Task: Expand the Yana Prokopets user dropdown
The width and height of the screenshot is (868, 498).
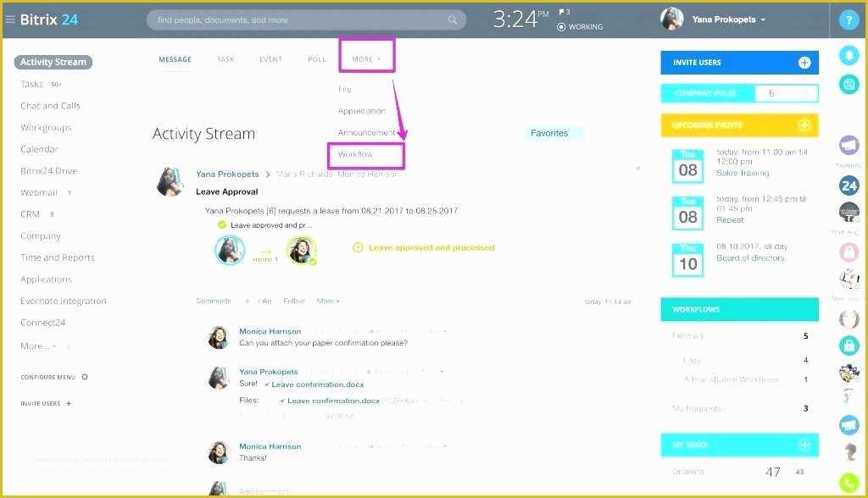Action: (728, 19)
